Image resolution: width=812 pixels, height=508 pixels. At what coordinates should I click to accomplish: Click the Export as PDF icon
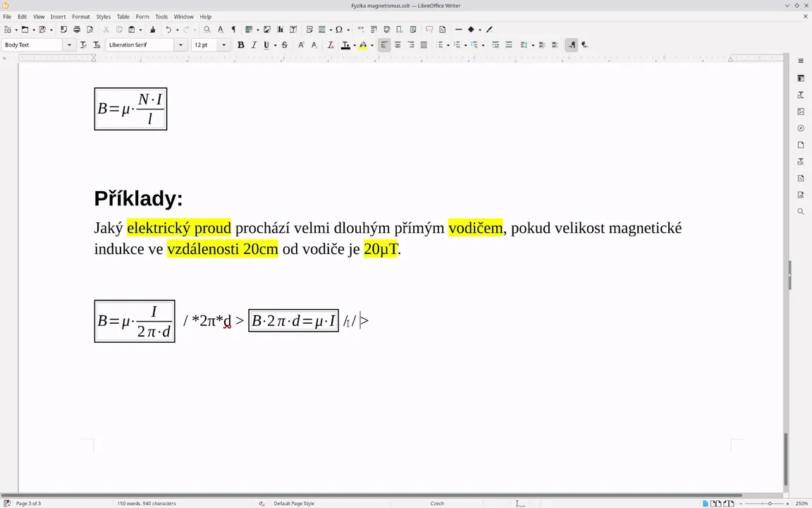[x=63, y=30]
